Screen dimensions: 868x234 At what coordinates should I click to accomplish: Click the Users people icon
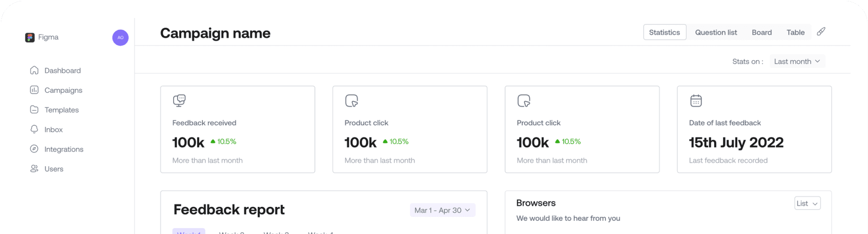point(34,169)
